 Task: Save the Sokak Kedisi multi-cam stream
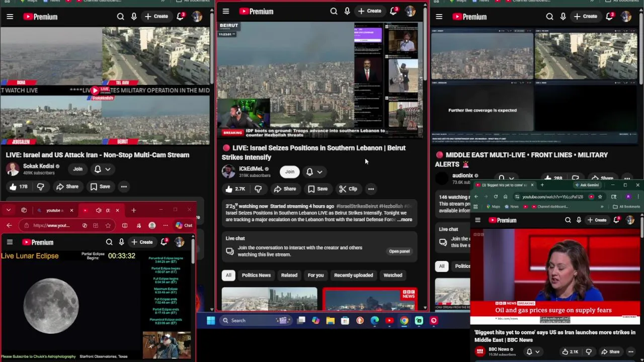pyautogui.click(x=100, y=187)
